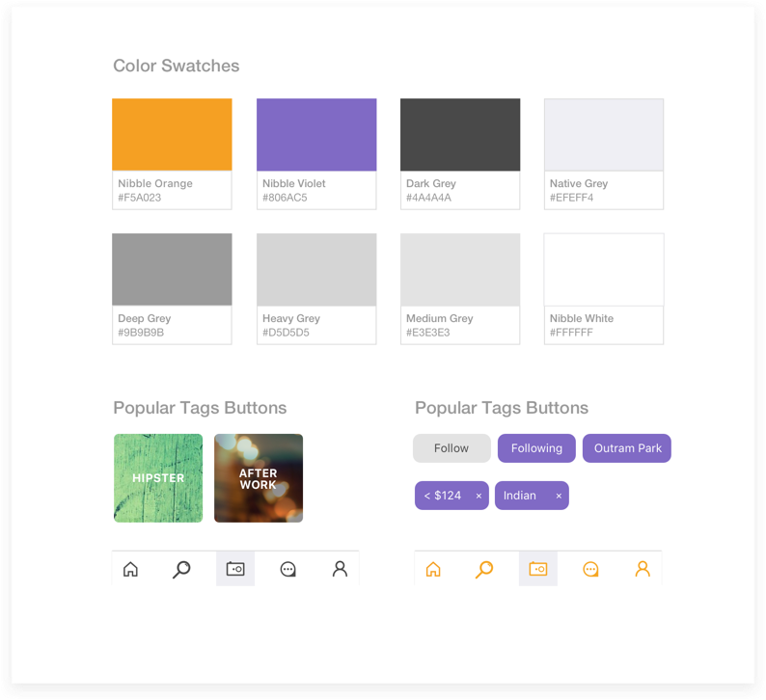Select the dark camera icon tab

[235, 569]
